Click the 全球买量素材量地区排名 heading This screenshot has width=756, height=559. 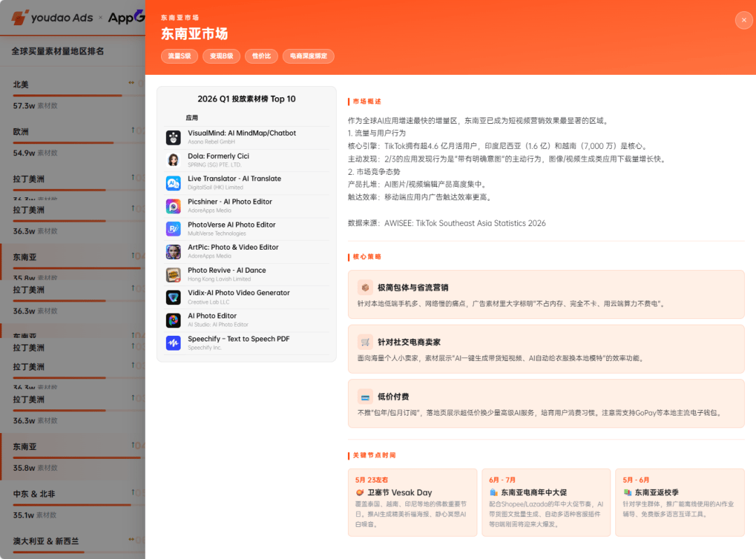tap(58, 51)
